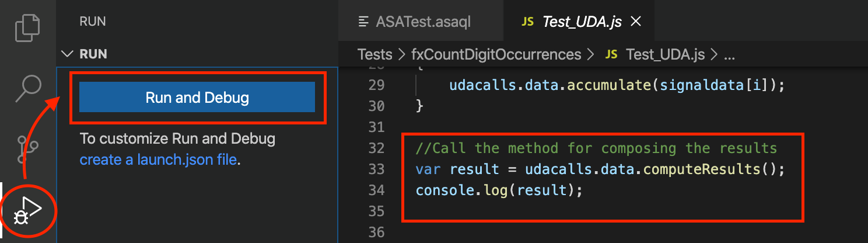Open the fxCountDigitOccurrences breadcrumb
868x243 pixels.
[496, 54]
